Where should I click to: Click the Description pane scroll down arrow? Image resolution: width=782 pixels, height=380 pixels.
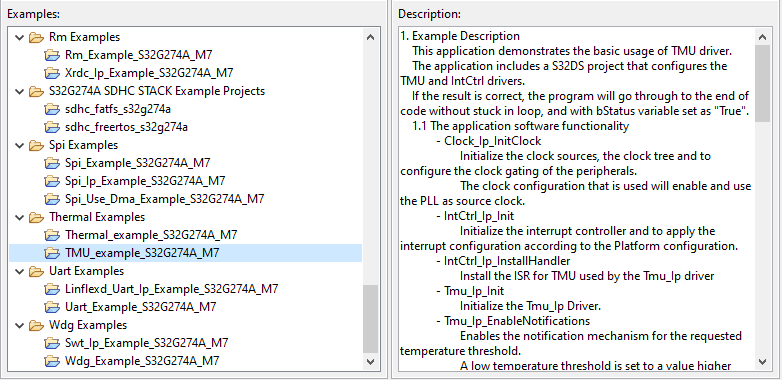point(763,362)
